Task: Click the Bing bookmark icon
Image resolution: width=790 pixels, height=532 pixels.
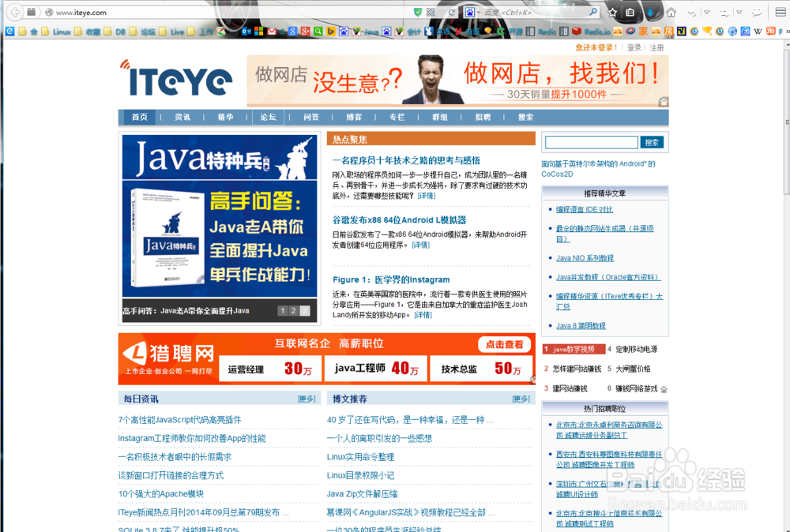Action: tap(330, 32)
